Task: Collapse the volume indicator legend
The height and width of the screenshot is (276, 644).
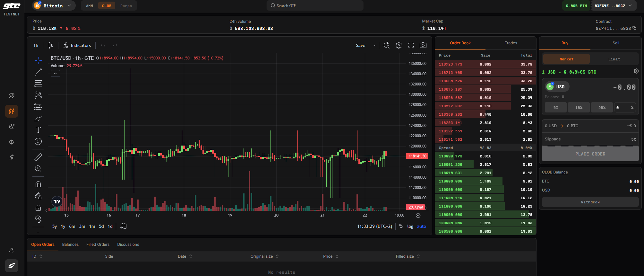Action: pyautogui.click(x=55, y=74)
